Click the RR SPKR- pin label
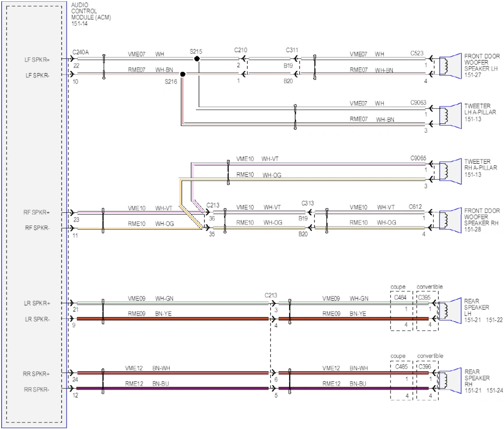The image size is (504, 429). click(36, 390)
